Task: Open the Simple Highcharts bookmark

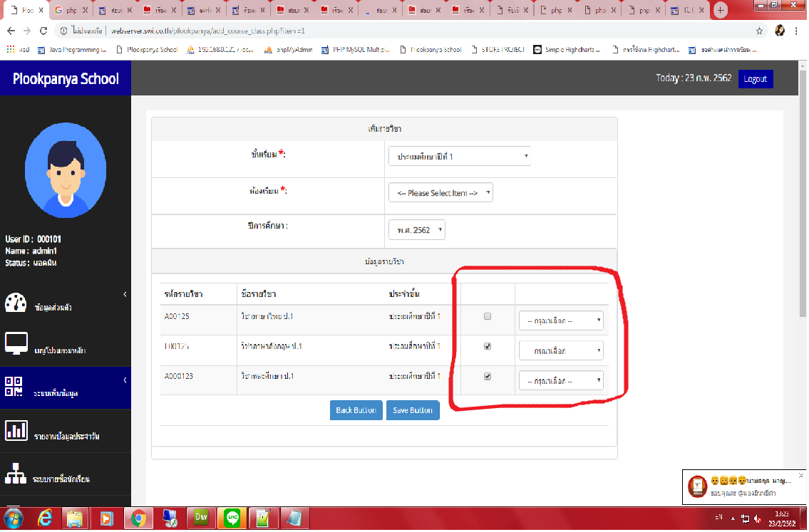Action: click(x=567, y=49)
